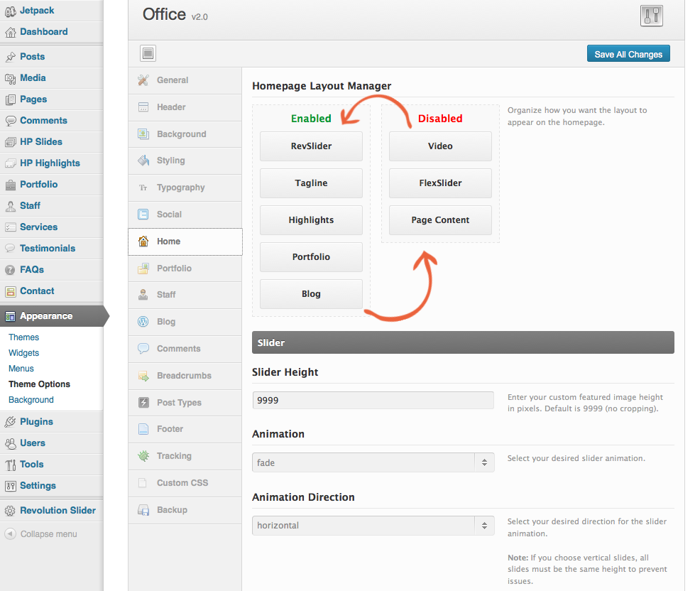Open Widgets under Appearance

[23, 353]
